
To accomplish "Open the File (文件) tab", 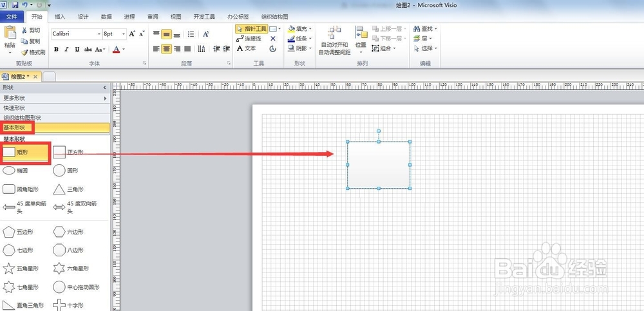I will click(12, 17).
